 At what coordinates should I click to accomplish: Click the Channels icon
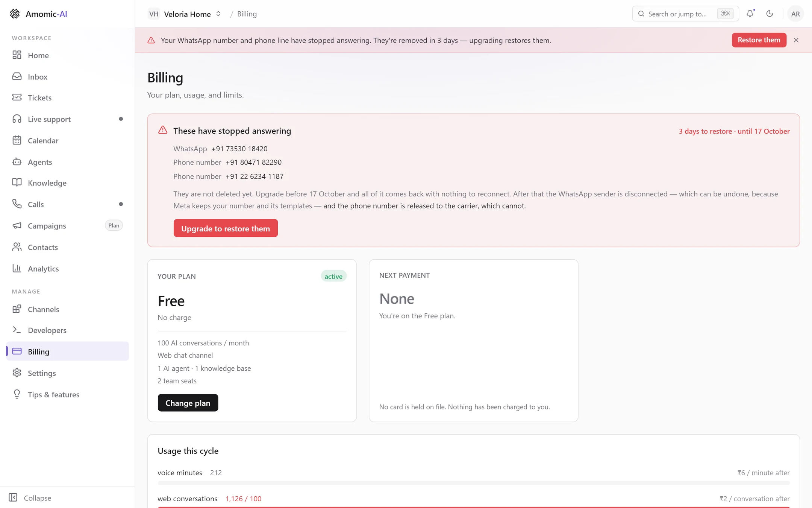tap(17, 309)
